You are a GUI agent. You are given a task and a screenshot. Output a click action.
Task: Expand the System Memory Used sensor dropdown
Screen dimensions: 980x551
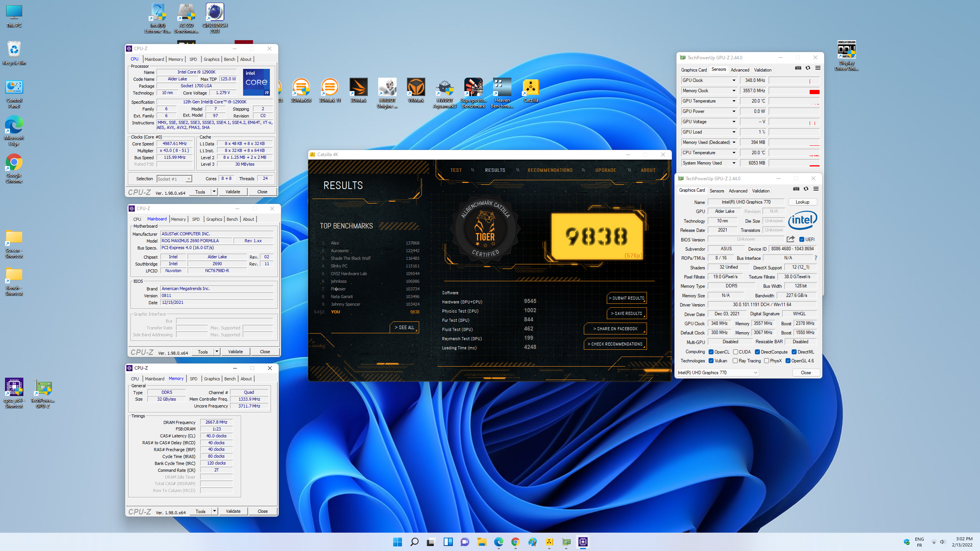click(734, 163)
